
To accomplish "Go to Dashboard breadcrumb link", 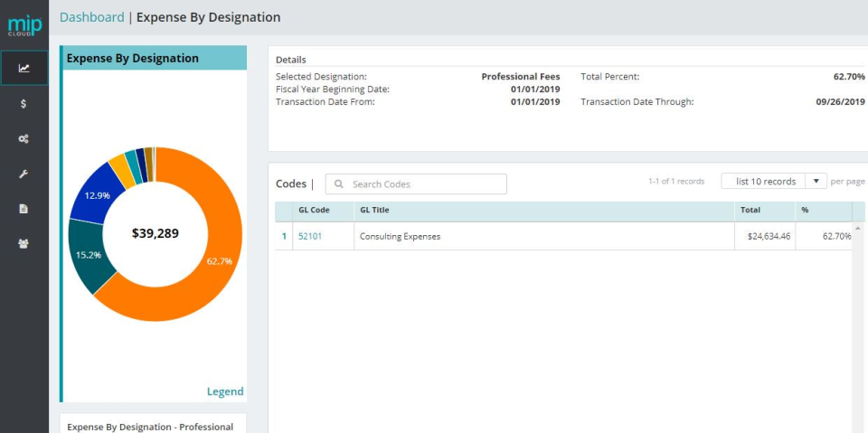I will 92,17.
